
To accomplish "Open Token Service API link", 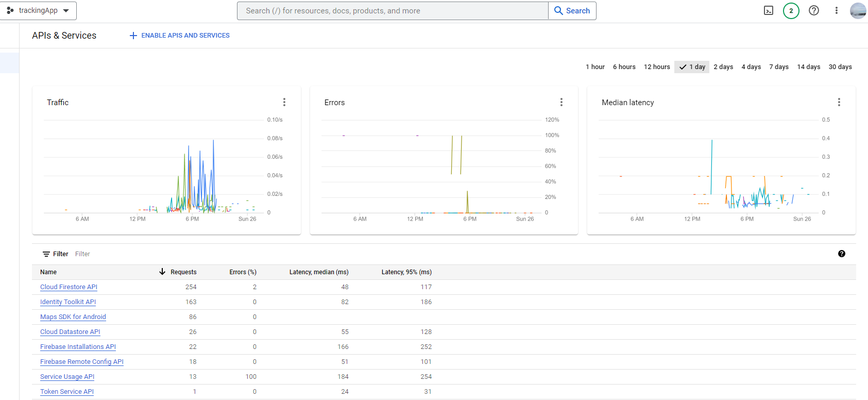I will pyautogui.click(x=67, y=392).
